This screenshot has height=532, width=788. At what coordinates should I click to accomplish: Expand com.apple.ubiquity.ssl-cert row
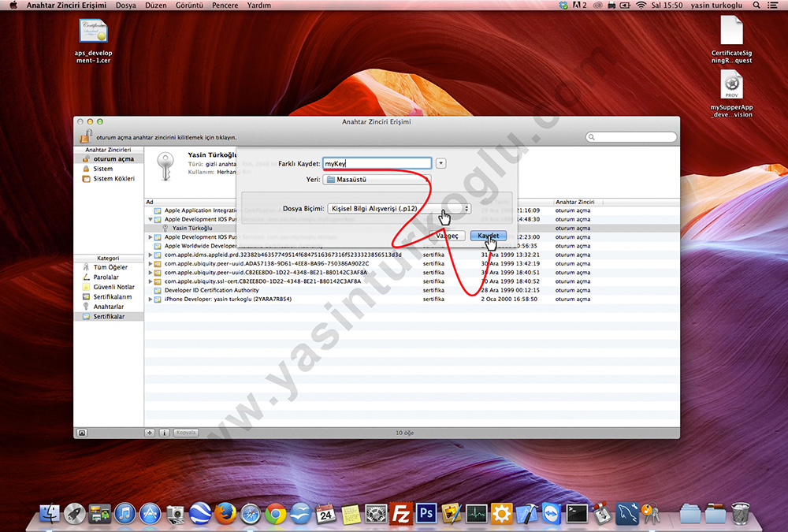point(151,281)
